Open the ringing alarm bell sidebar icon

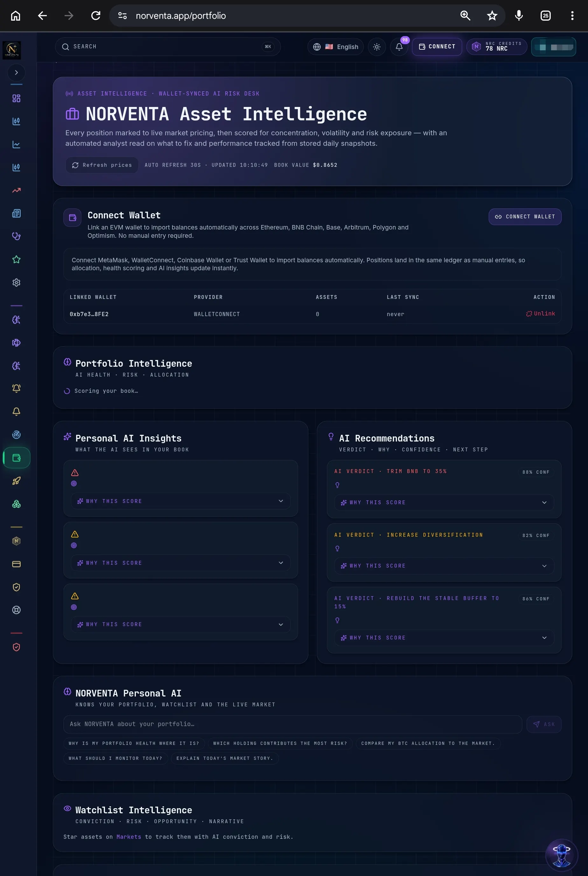16,388
